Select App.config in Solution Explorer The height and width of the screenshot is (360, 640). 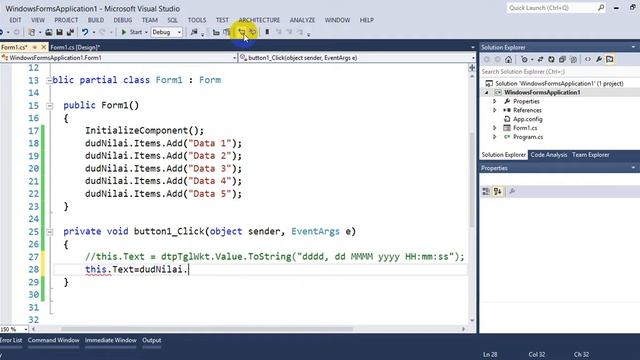coord(527,119)
